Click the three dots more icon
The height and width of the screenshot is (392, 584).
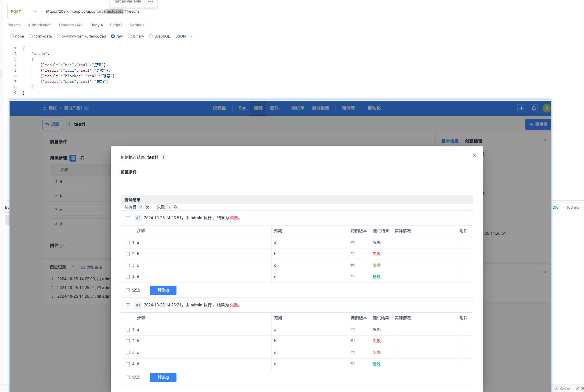151,2
